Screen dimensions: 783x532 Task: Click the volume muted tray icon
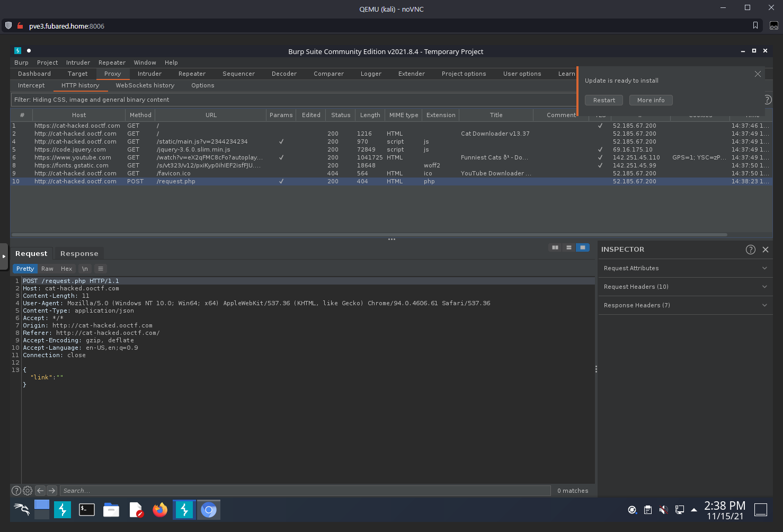(x=663, y=510)
